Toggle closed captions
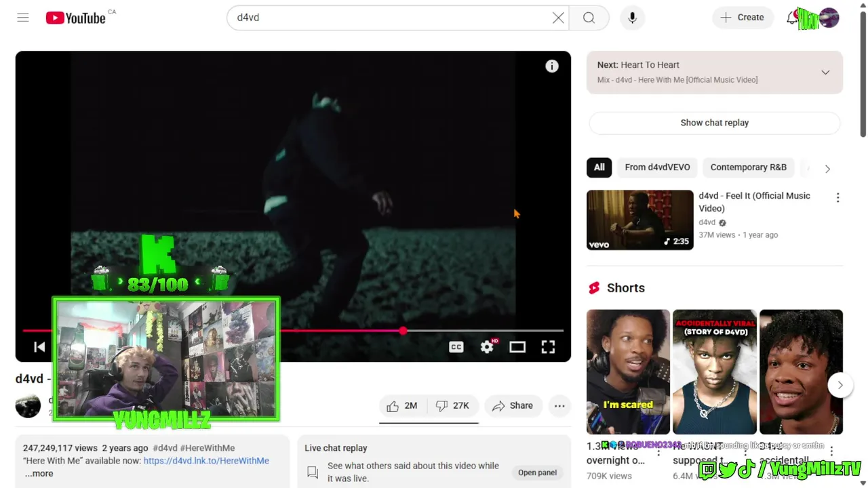 456,347
